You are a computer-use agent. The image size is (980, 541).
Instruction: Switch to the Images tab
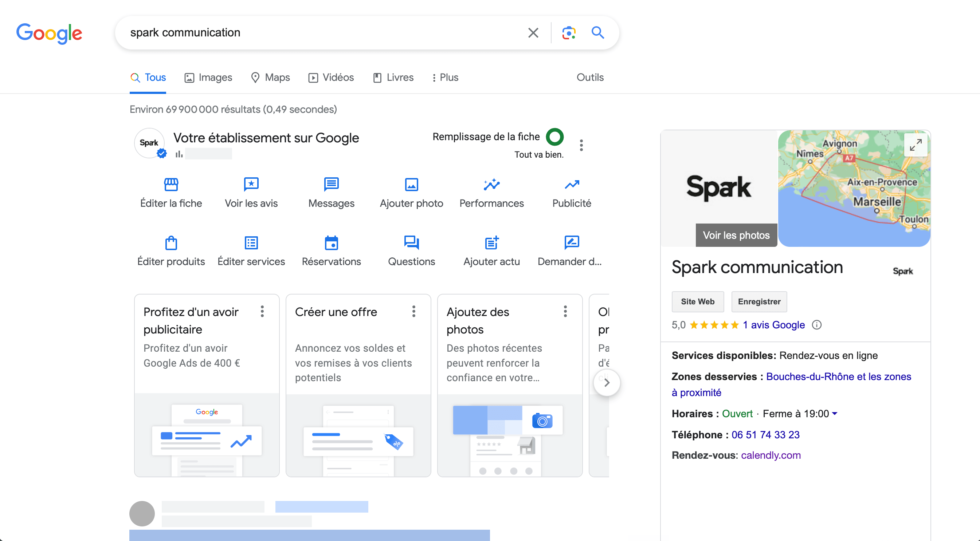click(208, 78)
